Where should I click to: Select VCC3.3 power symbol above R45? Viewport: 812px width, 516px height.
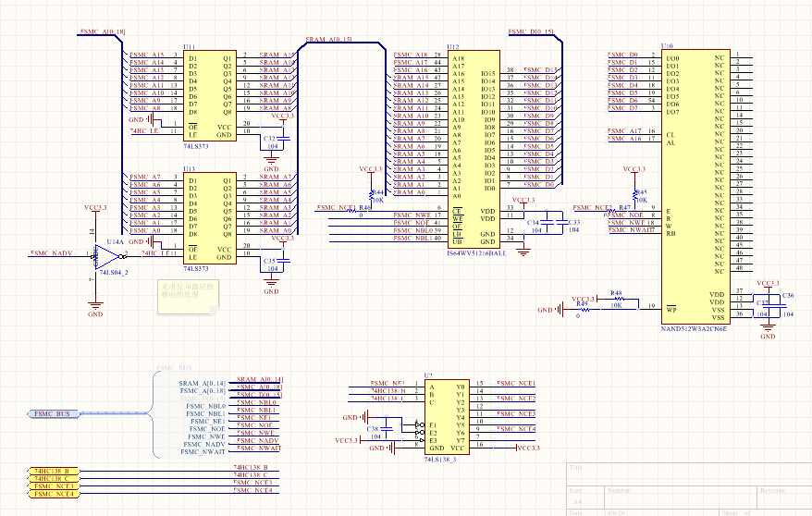(634, 173)
